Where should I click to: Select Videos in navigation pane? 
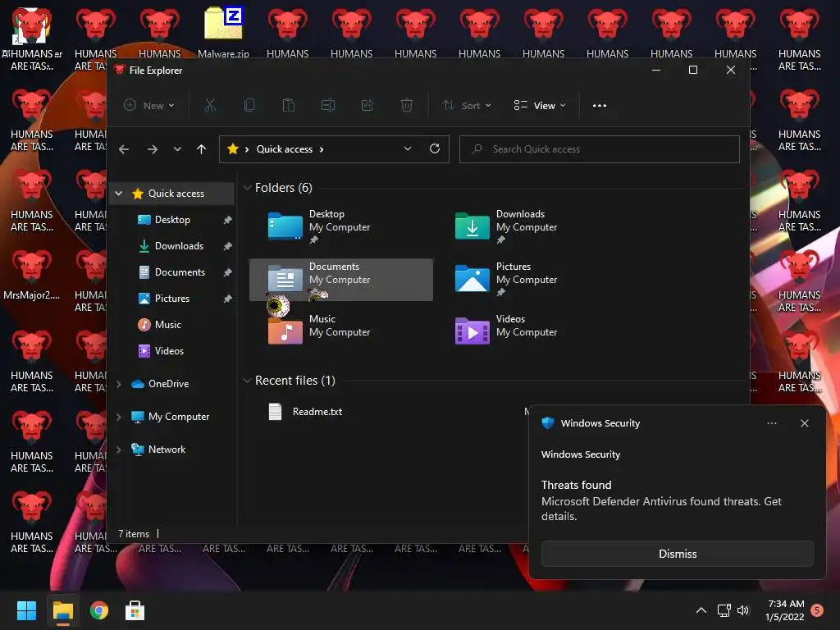[x=169, y=351]
